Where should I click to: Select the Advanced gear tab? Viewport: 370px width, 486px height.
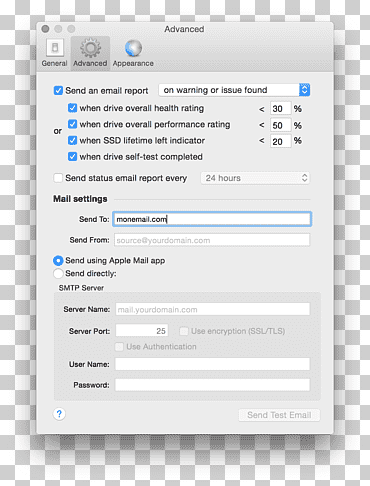click(x=90, y=53)
